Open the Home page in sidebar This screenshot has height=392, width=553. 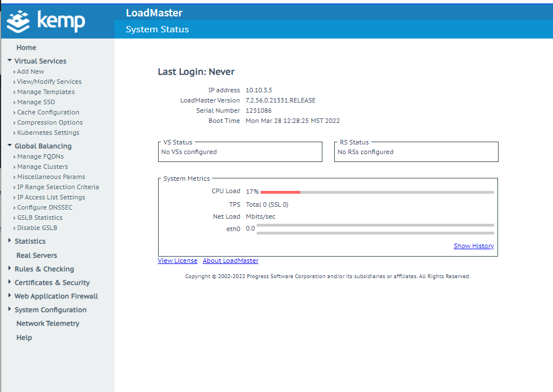coord(26,48)
